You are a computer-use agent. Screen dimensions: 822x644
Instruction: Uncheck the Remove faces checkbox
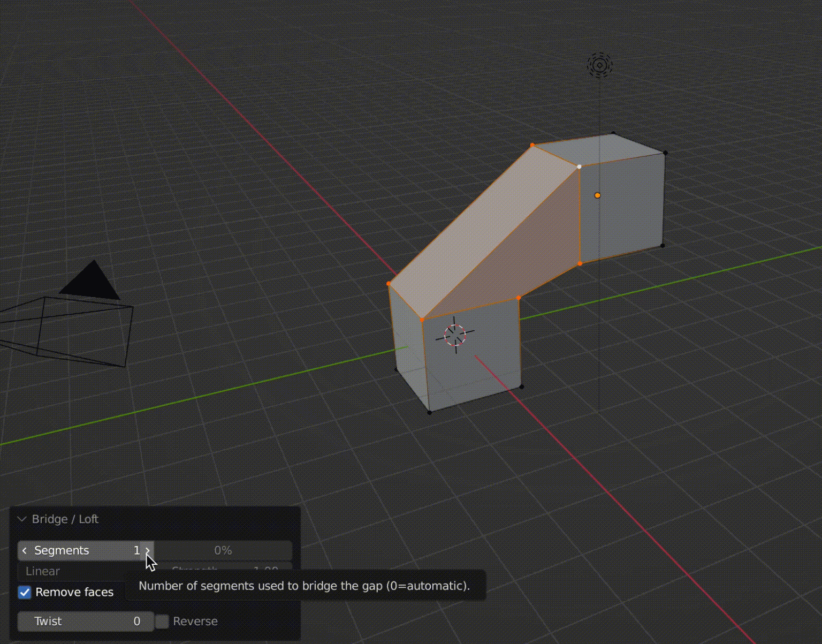24,592
